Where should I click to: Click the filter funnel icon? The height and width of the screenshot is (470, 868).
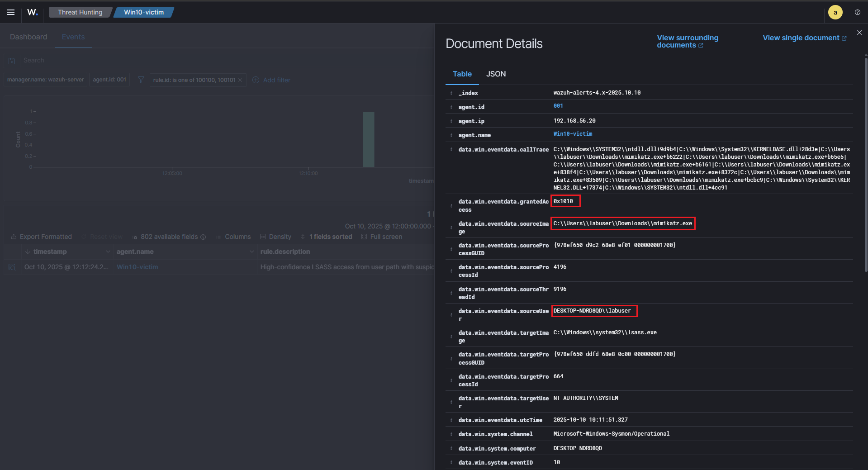click(141, 80)
